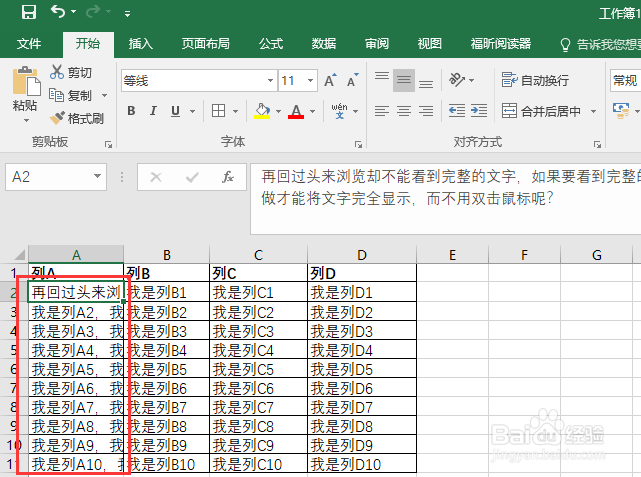Viewport: 641px width, 477px height.
Task: Decrease indent icon
Action: [x=457, y=111]
